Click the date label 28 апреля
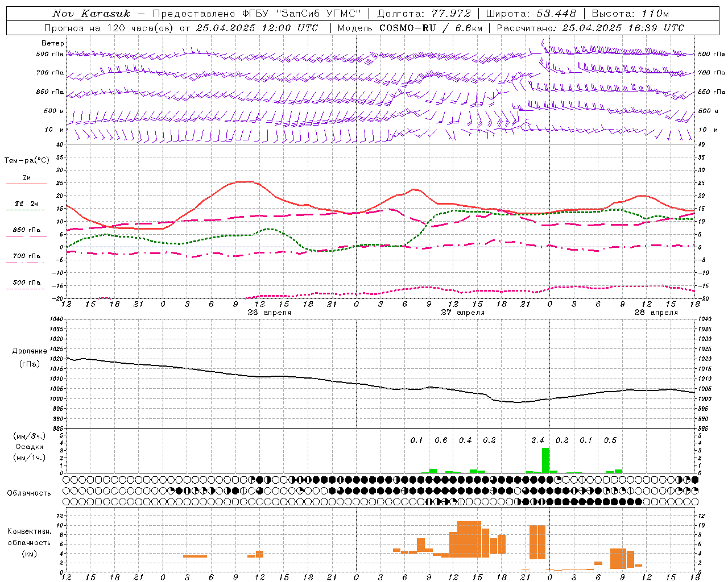The image size is (728, 582). coord(656,312)
